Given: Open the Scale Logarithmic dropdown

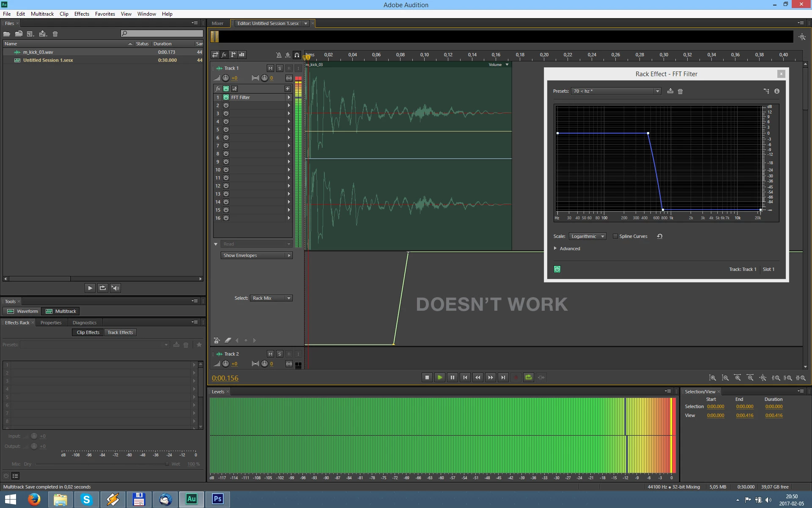Looking at the screenshot, I should point(587,236).
